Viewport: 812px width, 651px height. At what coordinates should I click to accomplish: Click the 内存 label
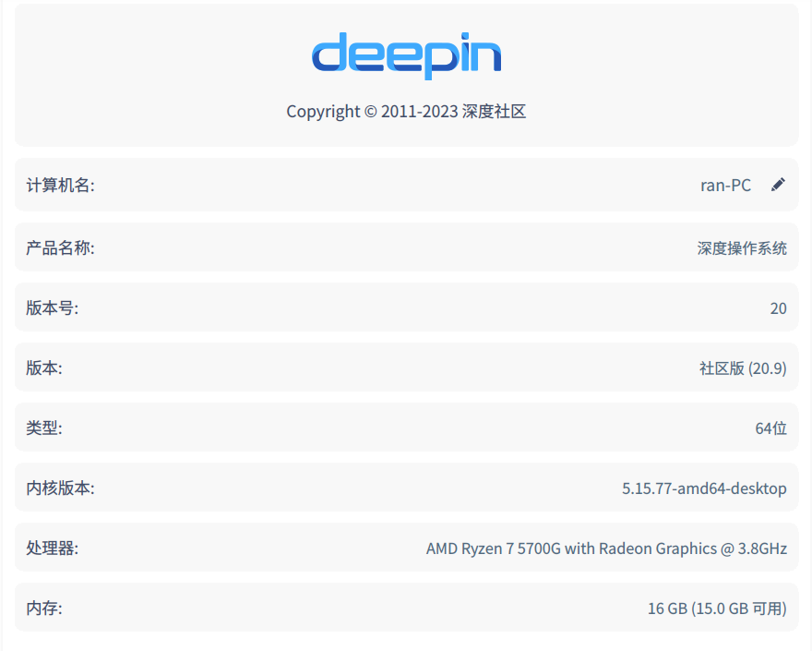[x=44, y=609]
